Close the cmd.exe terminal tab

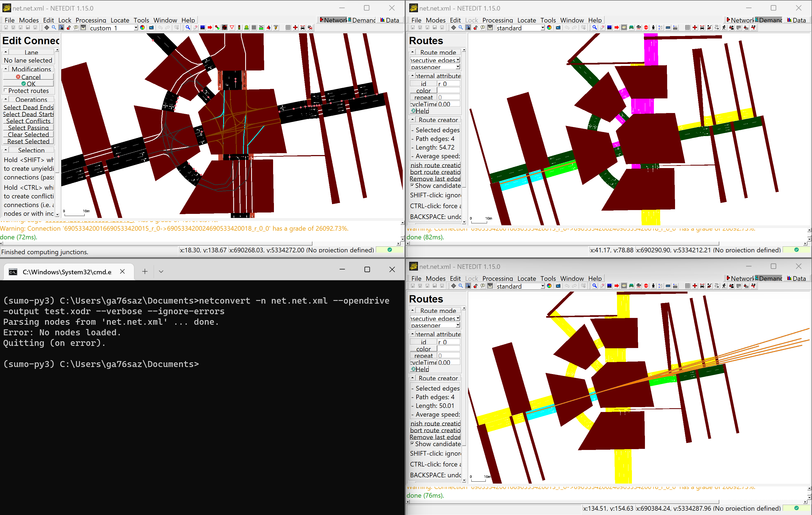tap(122, 271)
